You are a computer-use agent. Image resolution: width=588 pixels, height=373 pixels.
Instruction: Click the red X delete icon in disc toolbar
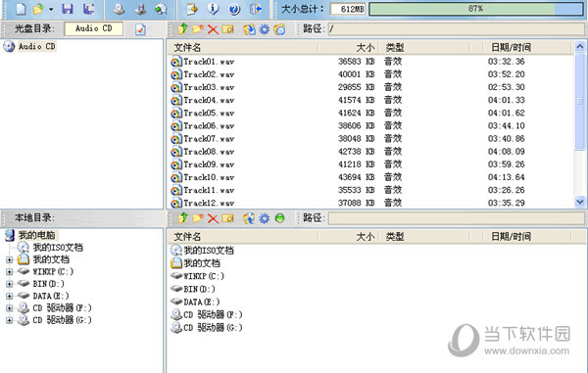tap(213, 29)
